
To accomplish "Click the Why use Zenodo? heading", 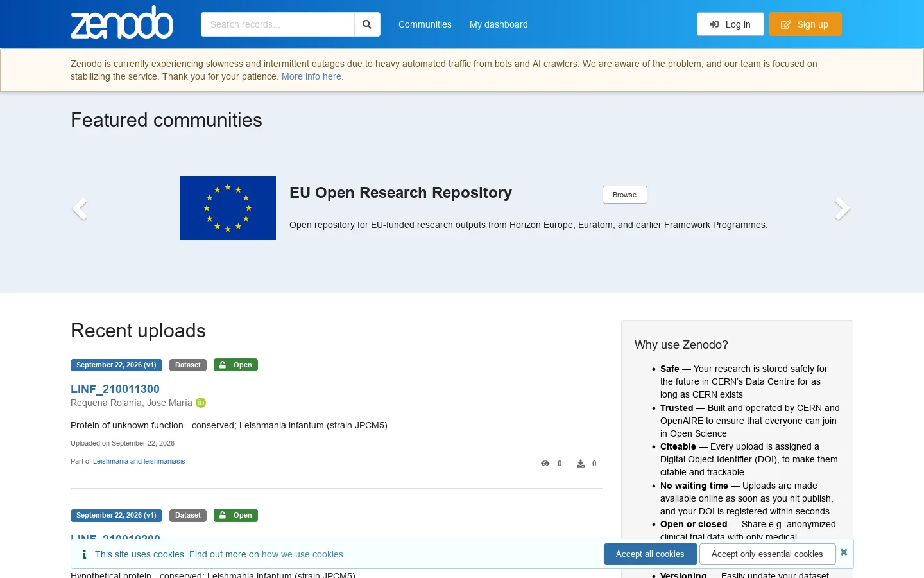I will tap(681, 345).
